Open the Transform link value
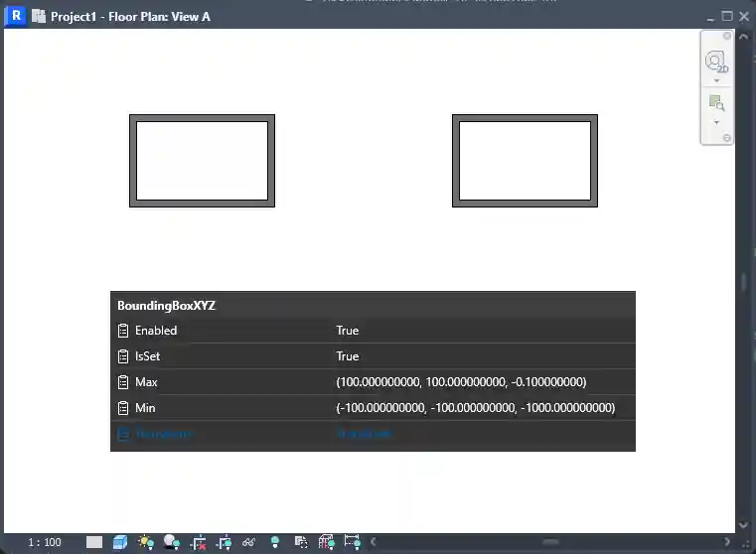Viewport: 756px width, 554px height. pos(365,434)
